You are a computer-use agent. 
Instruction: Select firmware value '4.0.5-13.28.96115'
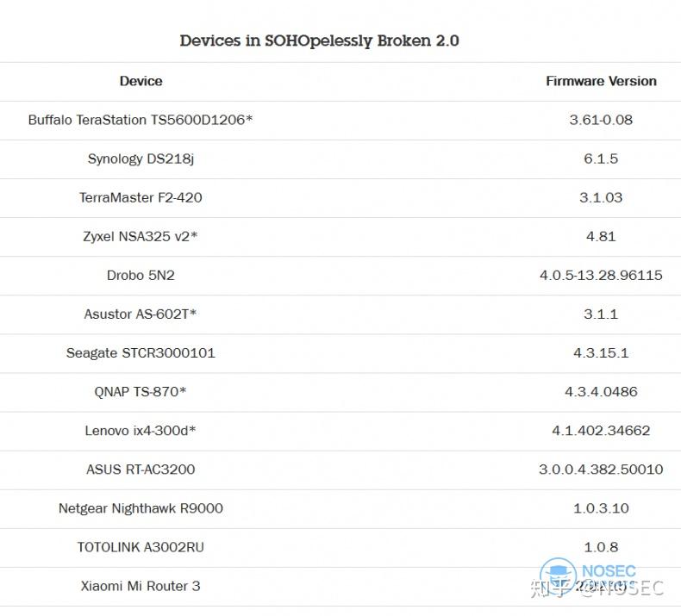(x=601, y=275)
